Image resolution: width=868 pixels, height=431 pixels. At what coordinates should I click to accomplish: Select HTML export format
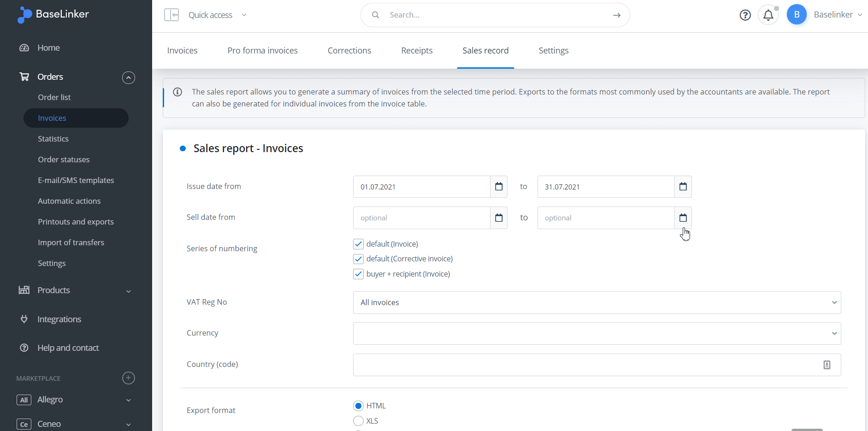[358, 406]
